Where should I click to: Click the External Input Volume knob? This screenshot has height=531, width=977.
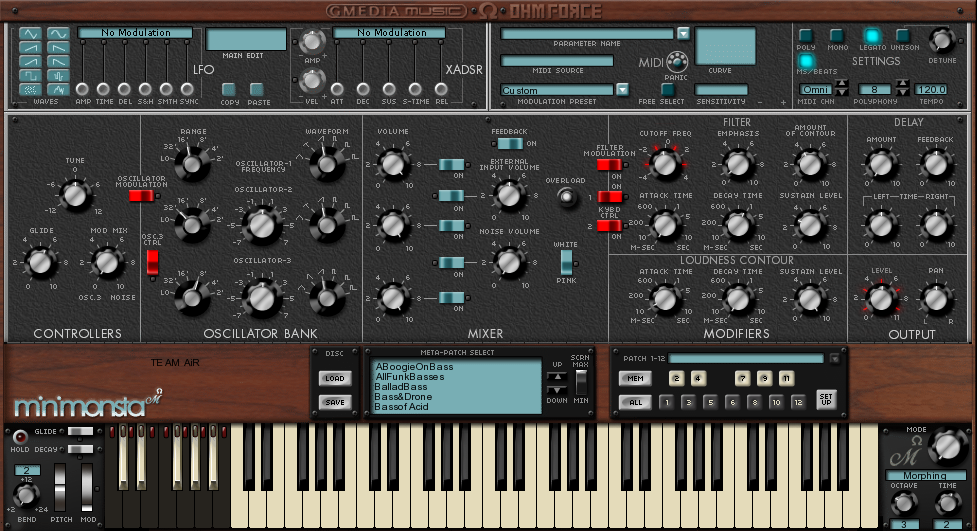click(509, 195)
